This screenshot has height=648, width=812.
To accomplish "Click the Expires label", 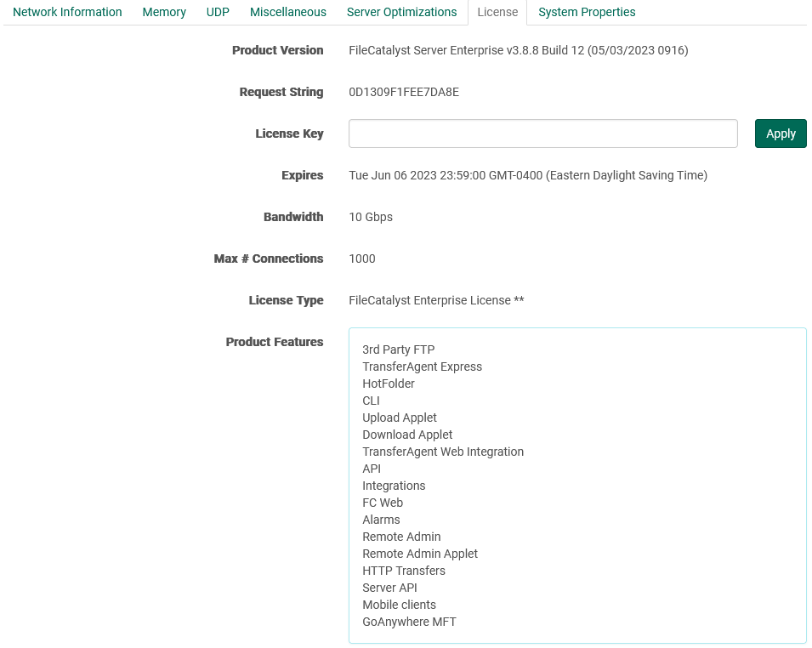I will point(303,175).
